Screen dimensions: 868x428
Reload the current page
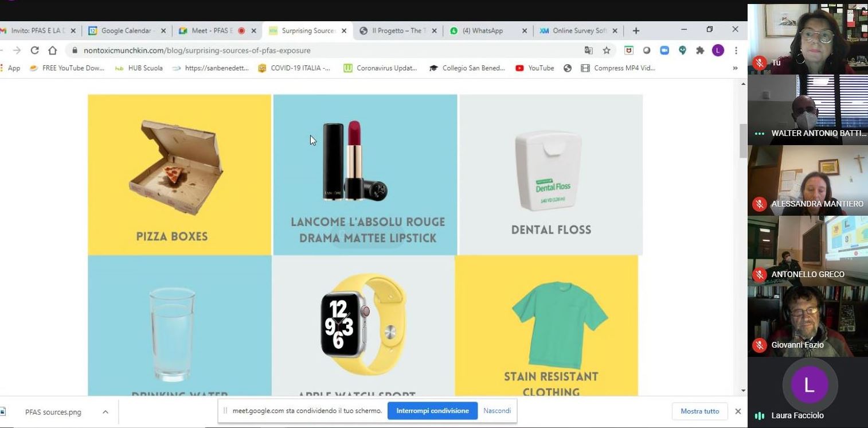[34, 50]
